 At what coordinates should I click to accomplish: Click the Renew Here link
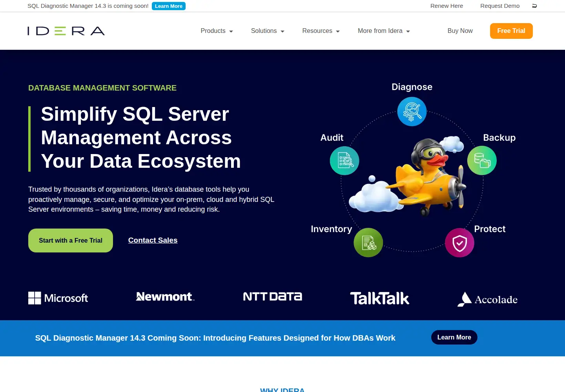pos(447,6)
